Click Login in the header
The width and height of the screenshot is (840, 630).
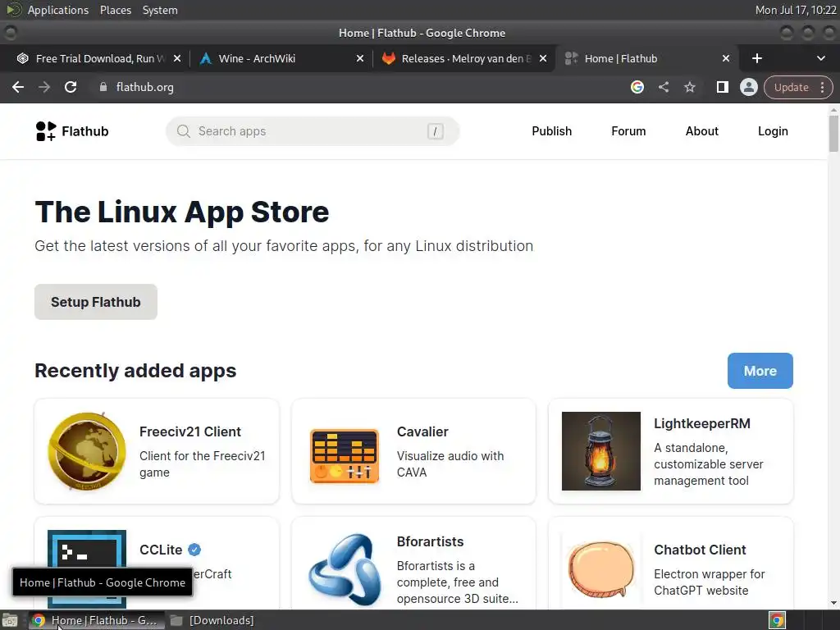[x=773, y=131]
